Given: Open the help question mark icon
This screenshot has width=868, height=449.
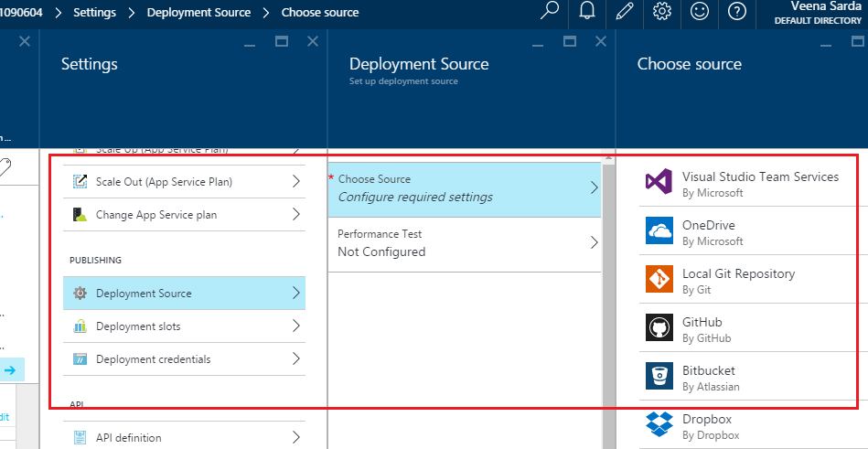Looking at the screenshot, I should pos(737,12).
